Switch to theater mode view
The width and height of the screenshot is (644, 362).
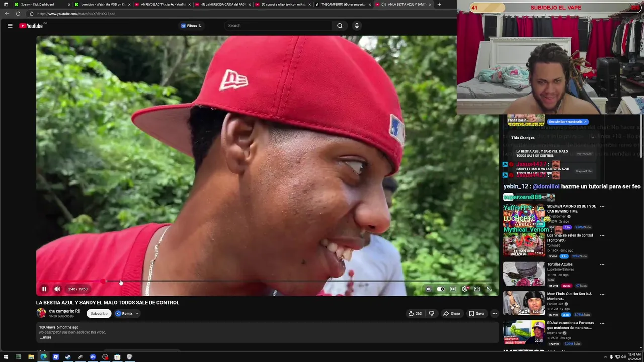[x=477, y=289]
